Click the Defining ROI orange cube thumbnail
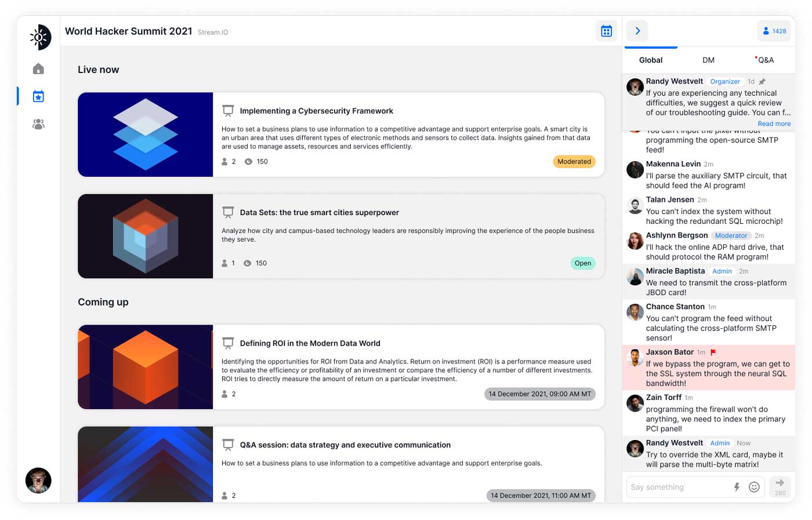The image size is (812, 520). click(x=146, y=367)
